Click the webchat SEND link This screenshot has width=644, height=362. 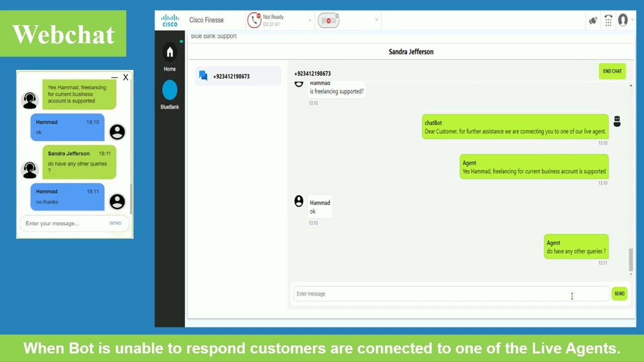(115, 223)
